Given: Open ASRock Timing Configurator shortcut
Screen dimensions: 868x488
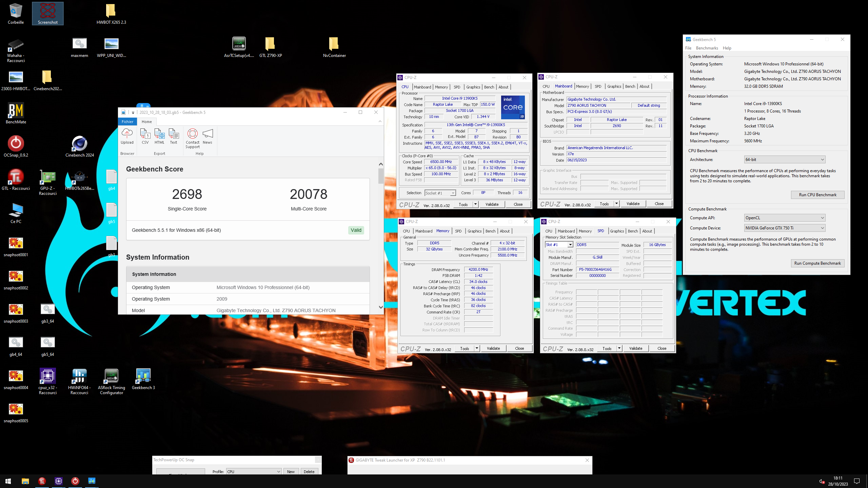Looking at the screenshot, I should 112,382.
